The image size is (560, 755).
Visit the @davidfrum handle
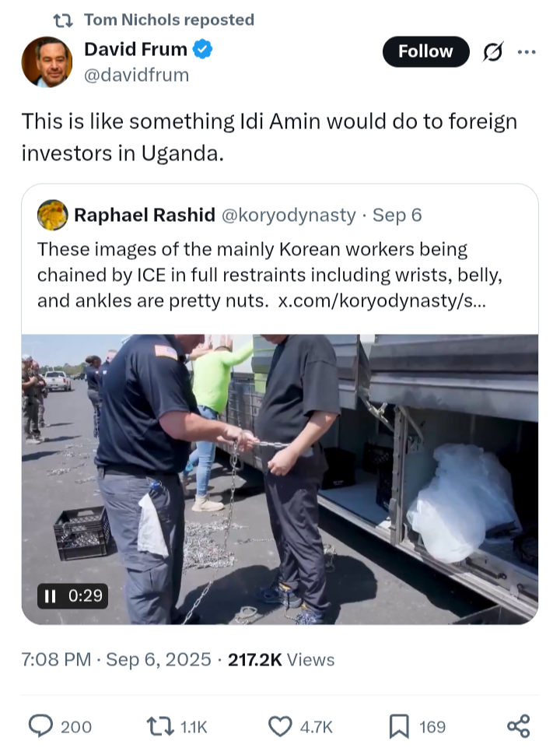pyautogui.click(x=136, y=75)
